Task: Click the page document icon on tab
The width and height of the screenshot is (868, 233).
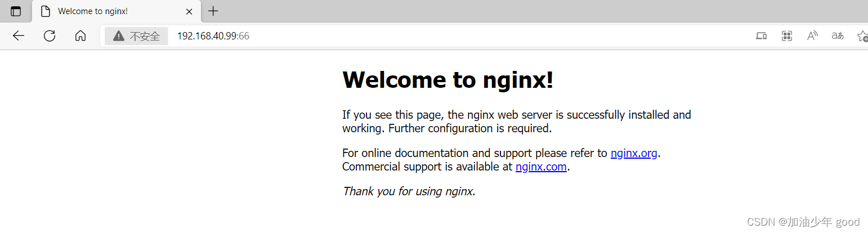Action: coord(46,11)
